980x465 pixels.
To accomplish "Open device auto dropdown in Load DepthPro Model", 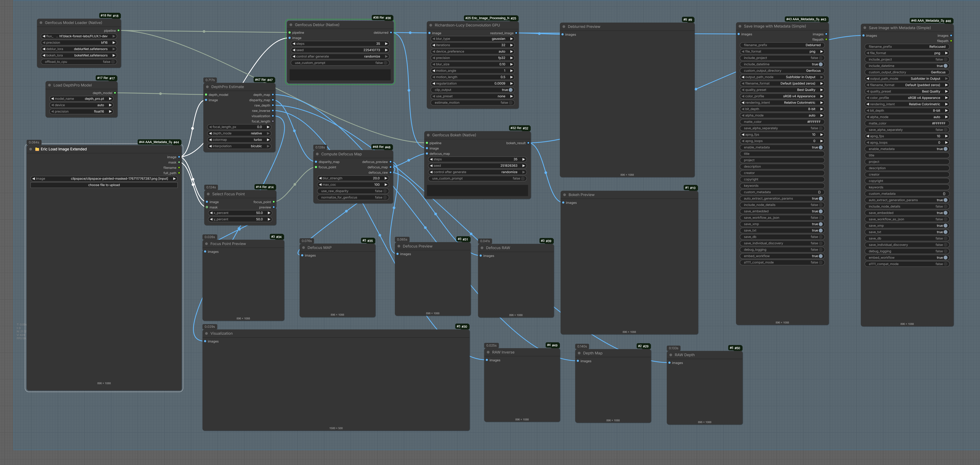I will click(x=81, y=105).
